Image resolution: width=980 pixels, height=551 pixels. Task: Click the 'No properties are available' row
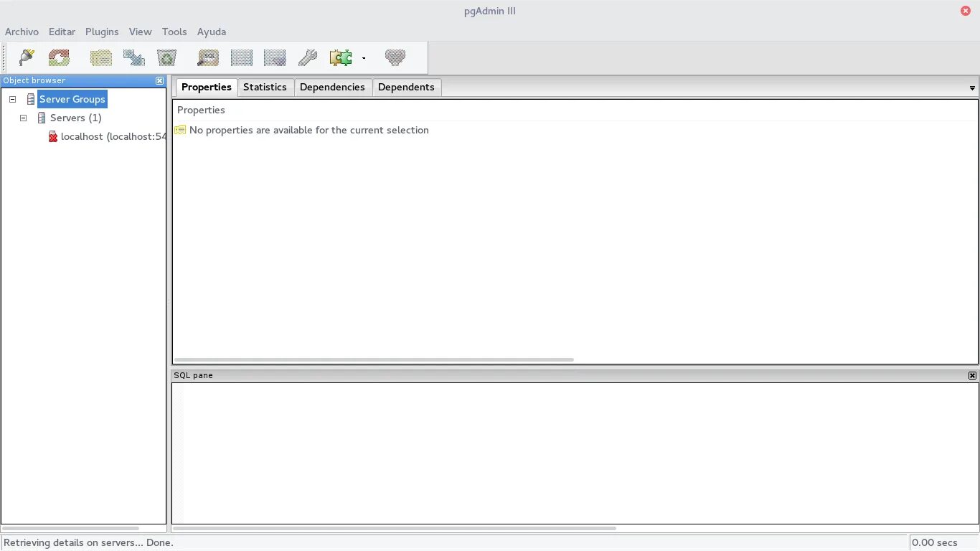(575, 130)
